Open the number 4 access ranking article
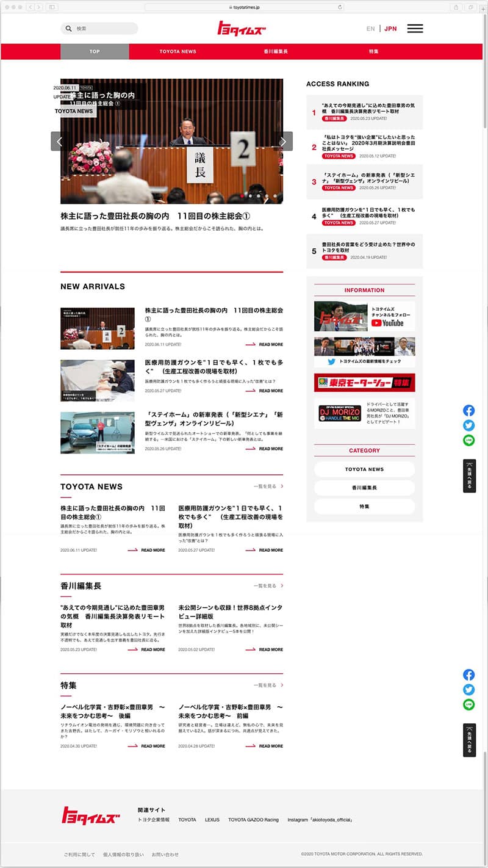 [x=365, y=216]
